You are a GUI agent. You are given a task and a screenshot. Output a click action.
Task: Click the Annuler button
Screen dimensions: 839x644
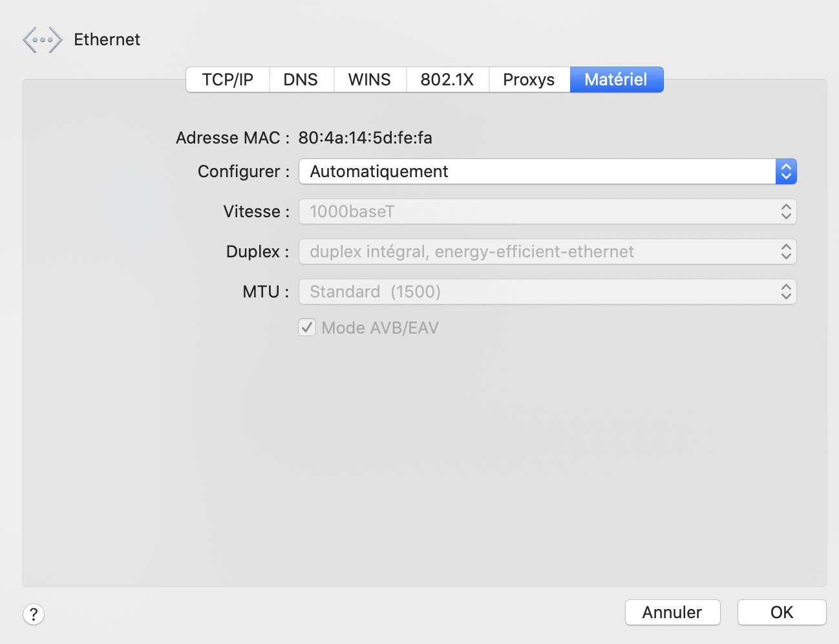point(672,612)
